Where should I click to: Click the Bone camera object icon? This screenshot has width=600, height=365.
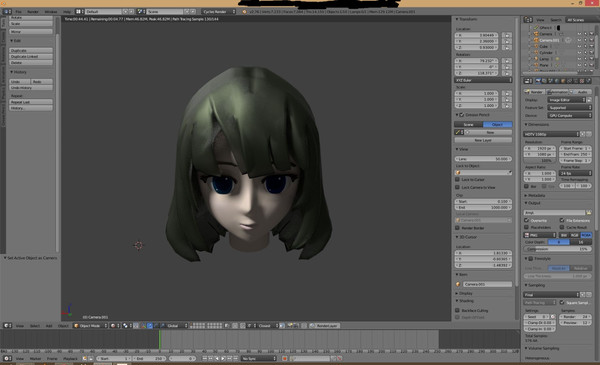click(x=458, y=284)
